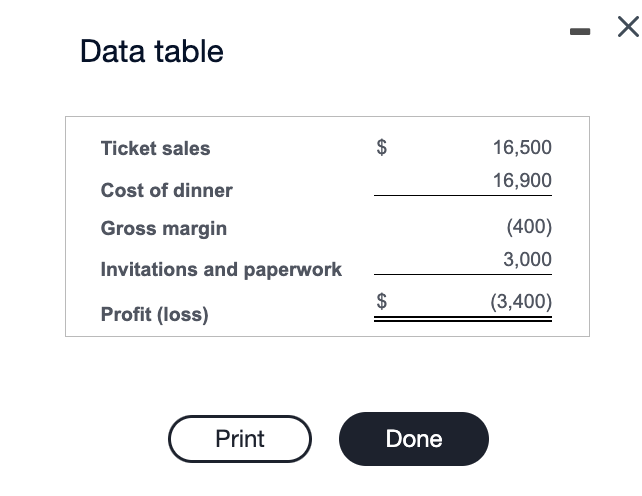Click the dollar sign beside Ticket sales
Screen dimensions: 642x496
[x=381, y=148]
